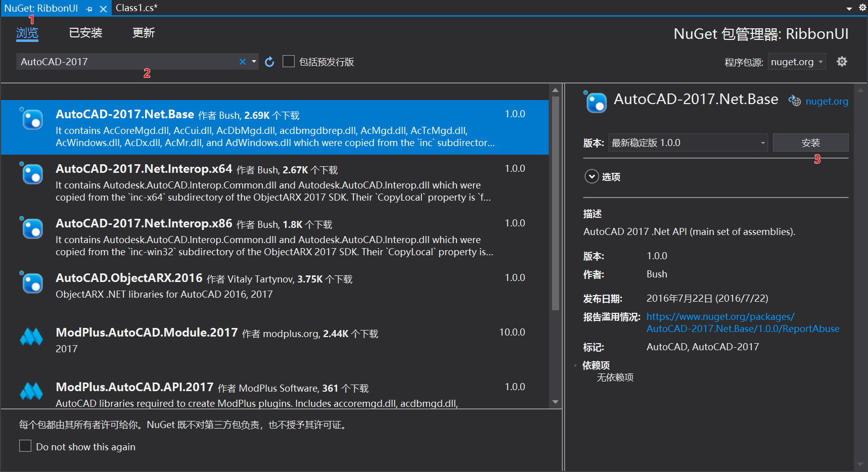Click the ModPlus.AutoCAD.Module.2017 package title
868x472 pixels.
pyautogui.click(x=147, y=333)
